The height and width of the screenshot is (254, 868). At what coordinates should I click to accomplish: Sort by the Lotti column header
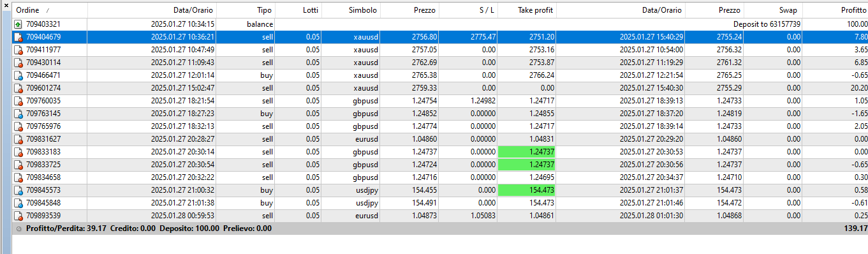tap(298, 11)
